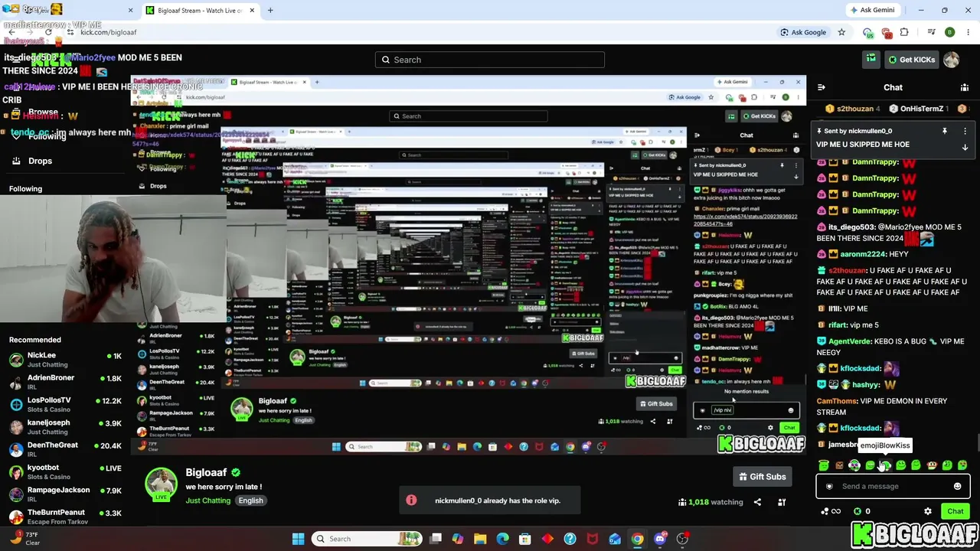
Task: Click AgentVerde username in chat
Action: pyautogui.click(x=850, y=341)
